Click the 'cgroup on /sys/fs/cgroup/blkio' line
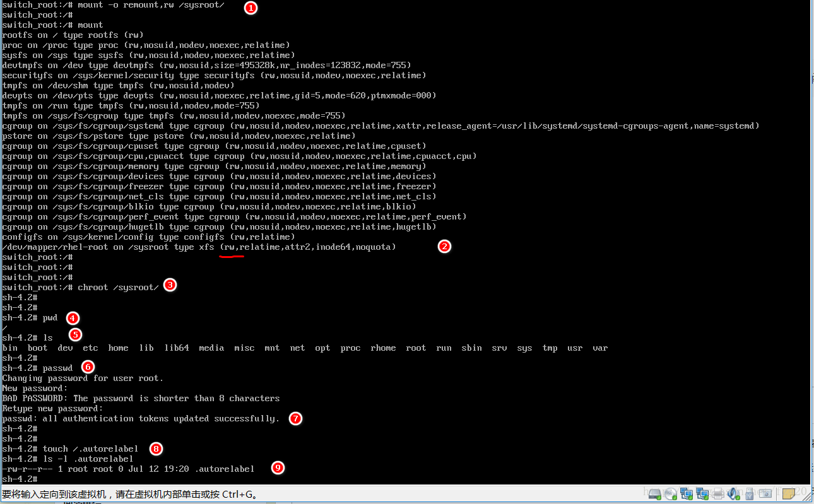Viewport: 814px width, 504px height. tap(209, 207)
